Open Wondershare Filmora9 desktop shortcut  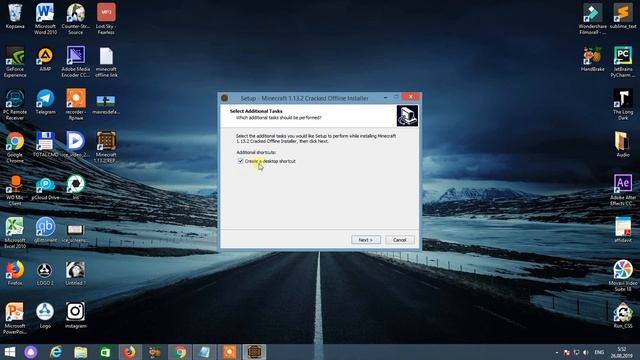593,19
